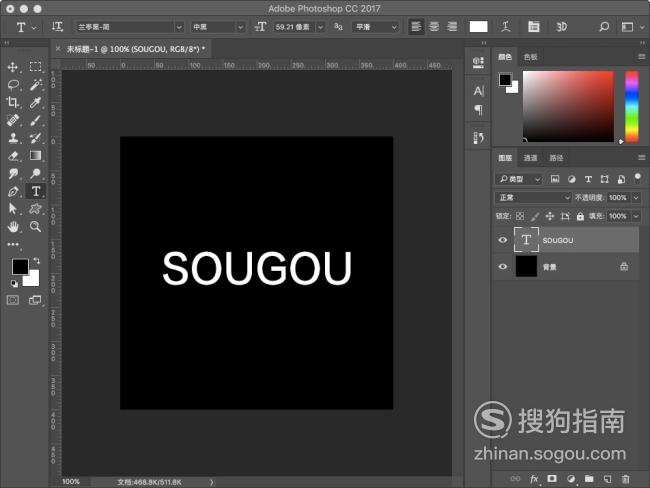Select the Dodge tool

point(35,173)
